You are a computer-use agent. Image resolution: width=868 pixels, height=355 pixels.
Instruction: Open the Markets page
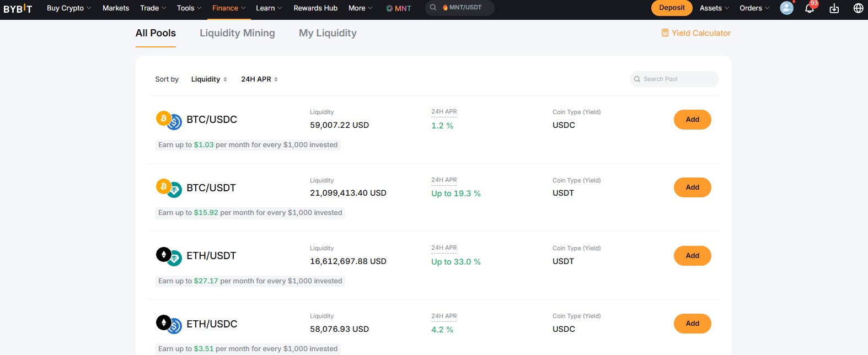(x=116, y=8)
